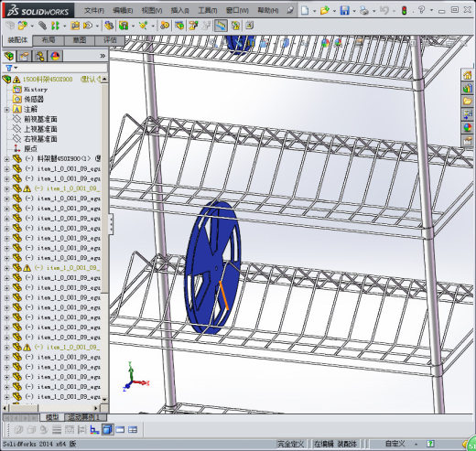Open the DisplayManager color ball tab

(55, 56)
